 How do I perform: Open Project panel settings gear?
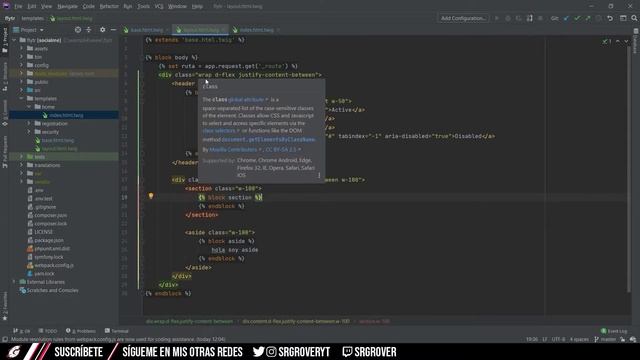(102, 30)
